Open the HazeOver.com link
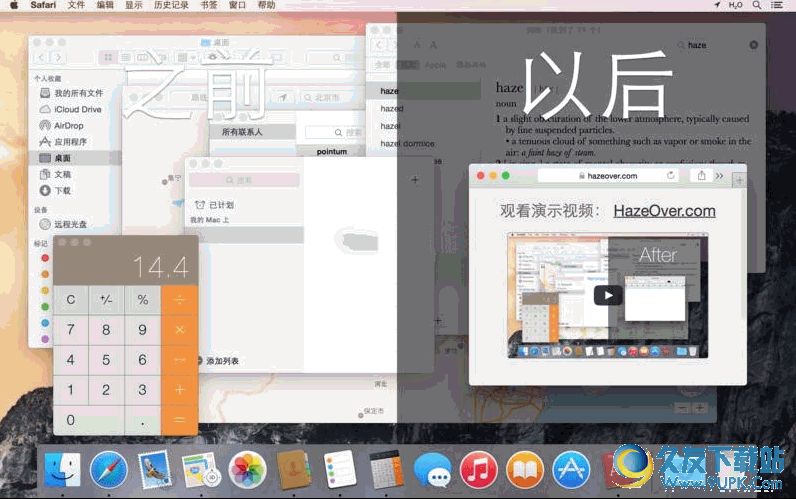This screenshot has height=499, width=796. click(665, 211)
